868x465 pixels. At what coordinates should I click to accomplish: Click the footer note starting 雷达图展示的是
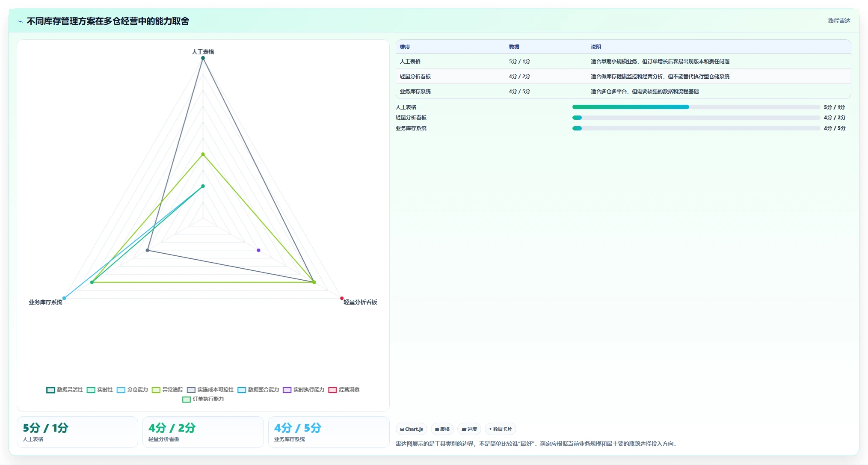[537, 444]
